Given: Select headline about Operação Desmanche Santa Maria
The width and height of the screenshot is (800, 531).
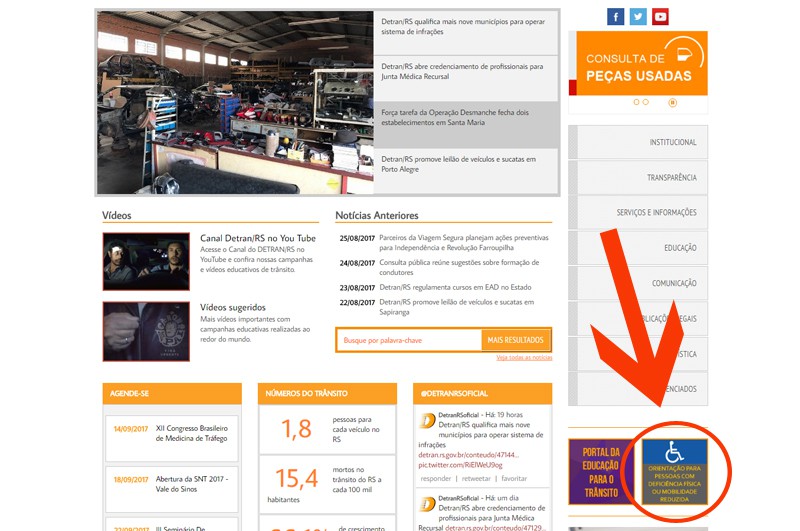Looking at the screenshot, I should pos(466,124).
